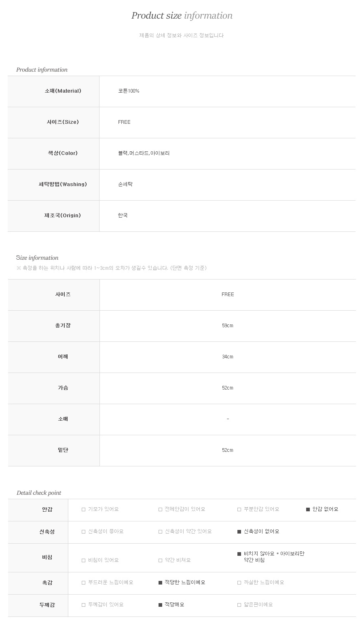Click the '까실한 느낌이에요' checkbox

coord(239,583)
